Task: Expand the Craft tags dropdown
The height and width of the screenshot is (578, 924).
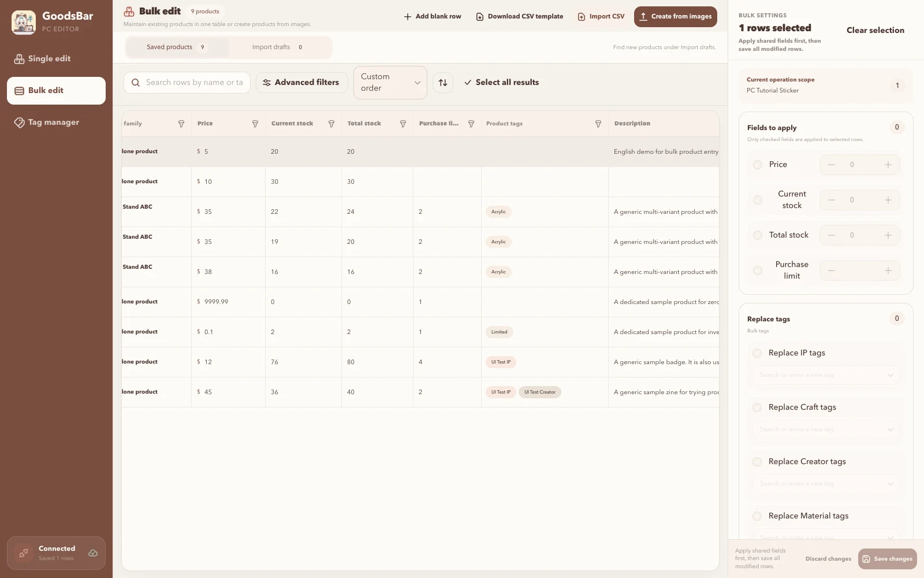Action: (890, 429)
